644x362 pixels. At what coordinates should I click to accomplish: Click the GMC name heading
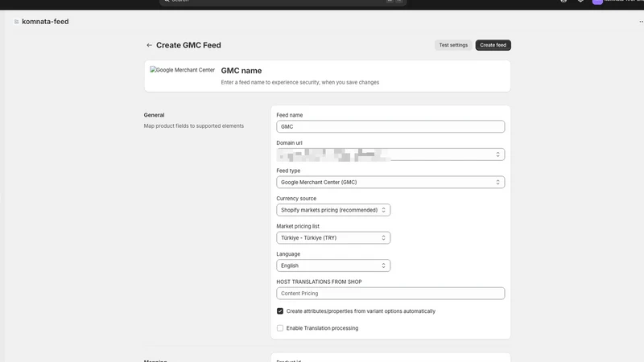click(x=241, y=71)
